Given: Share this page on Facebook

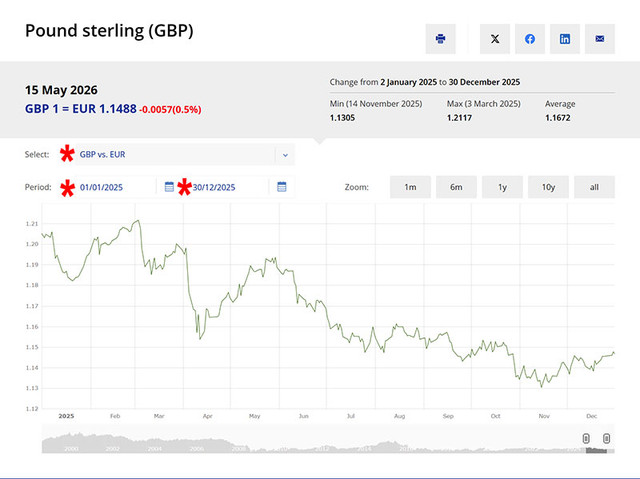Looking at the screenshot, I should [x=530, y=39].
